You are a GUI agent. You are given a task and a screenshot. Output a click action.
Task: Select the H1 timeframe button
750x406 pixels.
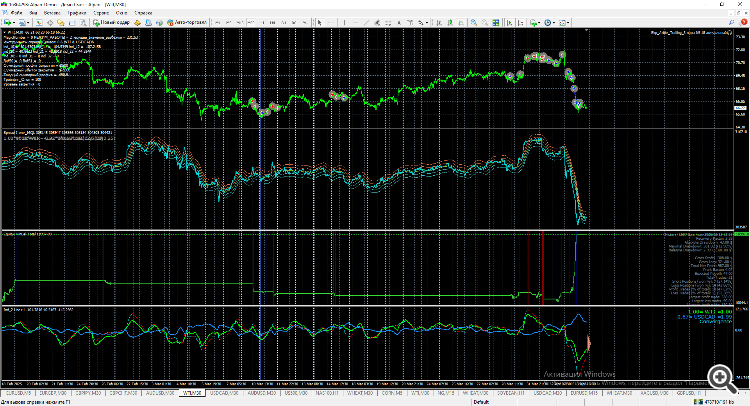click(263, 22)
